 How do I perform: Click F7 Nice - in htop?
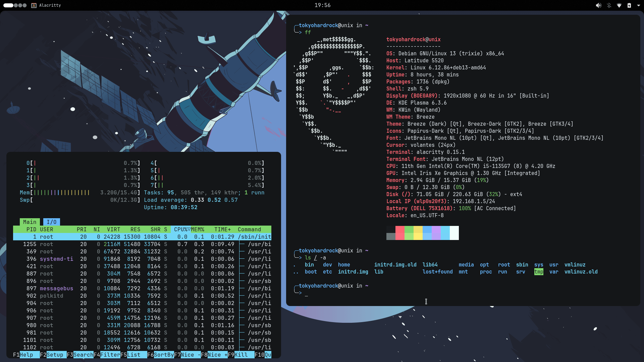point(187,355)
